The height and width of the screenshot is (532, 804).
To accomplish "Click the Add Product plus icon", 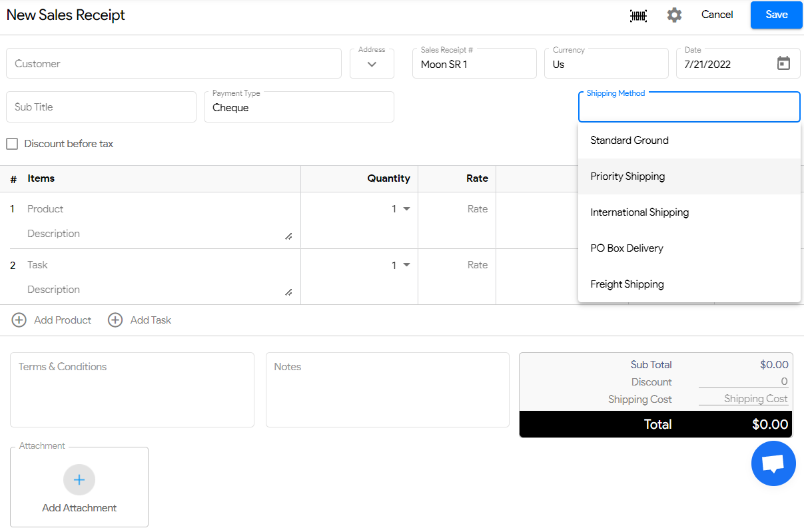I will [19, 320].
